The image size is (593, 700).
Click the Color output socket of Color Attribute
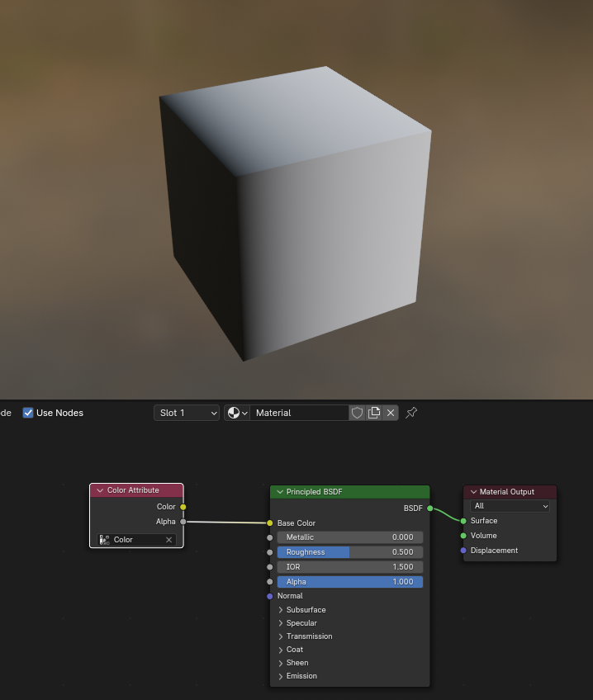pyautogui.click(x=183, y=507)
